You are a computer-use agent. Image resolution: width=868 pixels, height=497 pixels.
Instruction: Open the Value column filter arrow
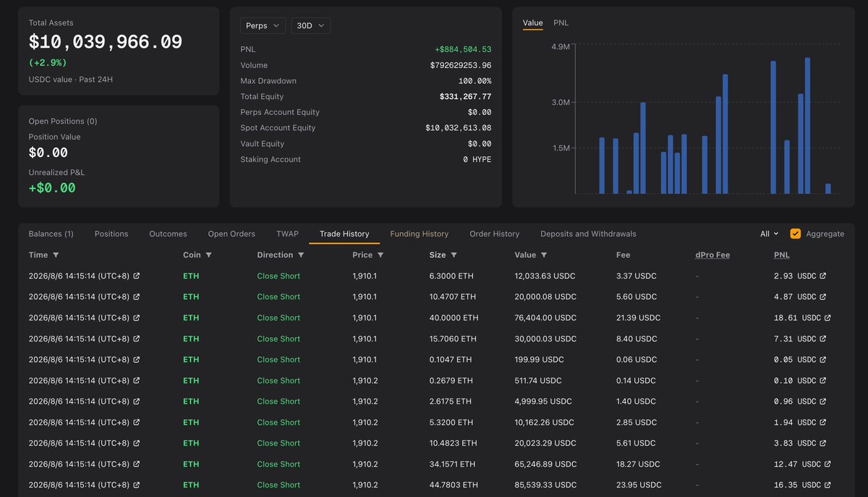tap(544, 255)
